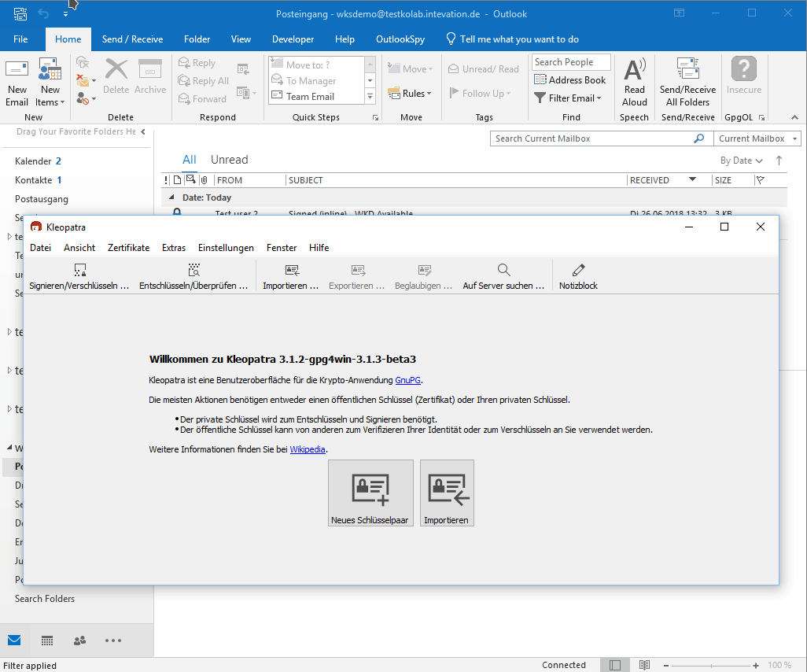The width and height of the screenshot is (807, 672).
Task: Click the large Importieren button in welcome area
Action: (447, 493)
